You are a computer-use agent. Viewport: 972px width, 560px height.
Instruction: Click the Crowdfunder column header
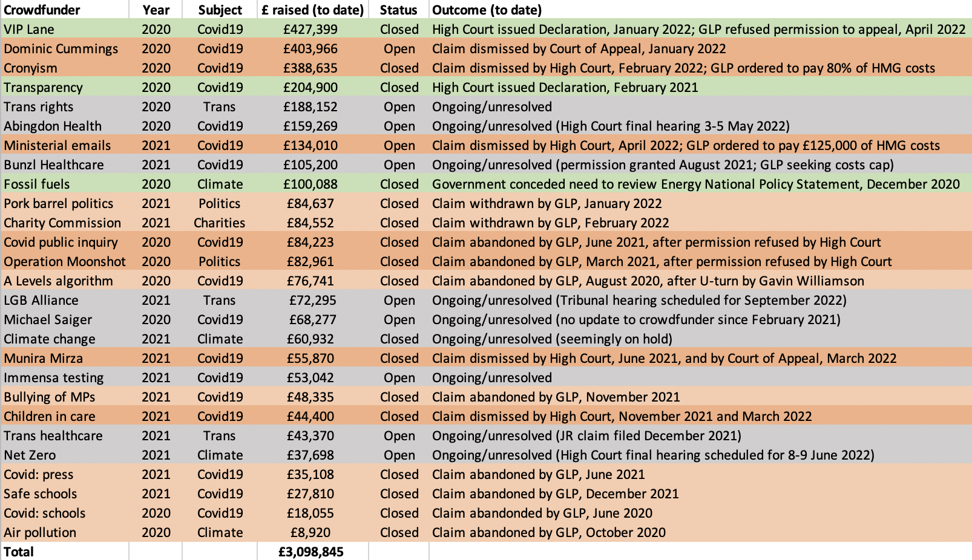point(42,10)
